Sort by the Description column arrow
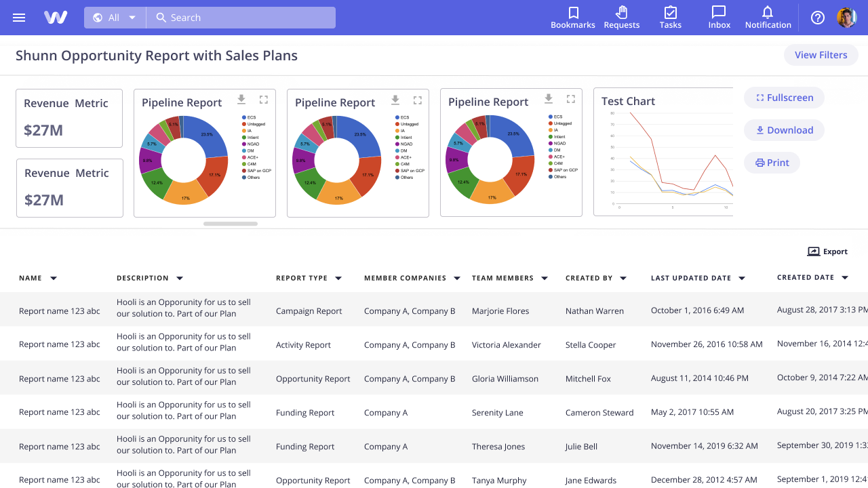Viewport: 868px width, 488px height. pos(180,279)
